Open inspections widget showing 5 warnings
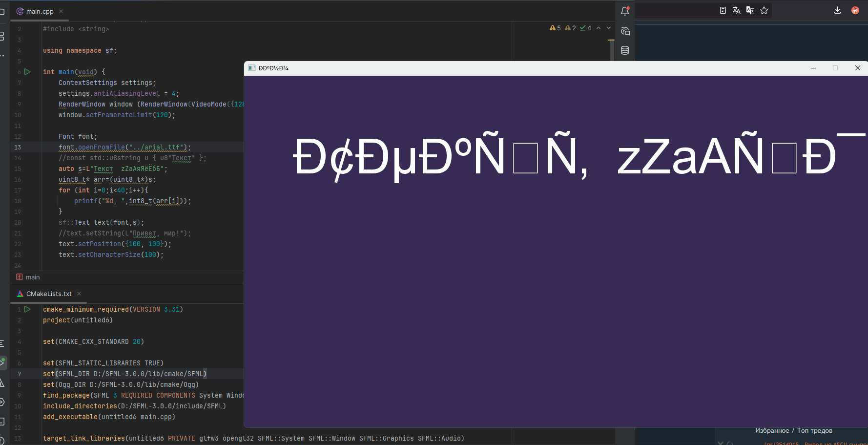Image resolution: width=868 pixels, height=445 pixels. (555, 28)
